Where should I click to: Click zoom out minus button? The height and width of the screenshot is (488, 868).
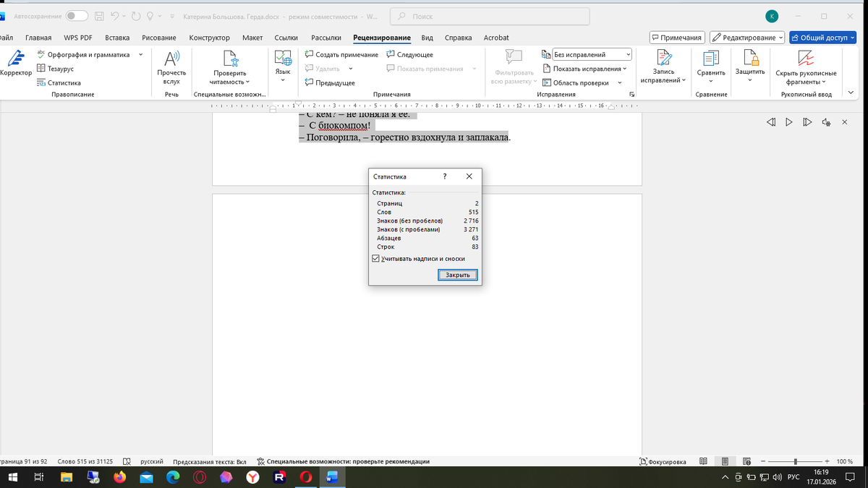coord(763,461)
